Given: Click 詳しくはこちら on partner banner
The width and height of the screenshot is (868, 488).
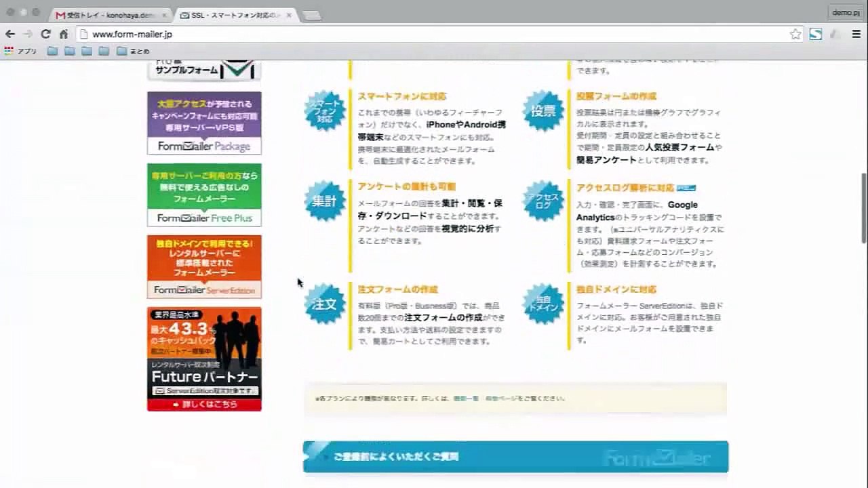Looking at the screenshot, I should pos(204,405).
